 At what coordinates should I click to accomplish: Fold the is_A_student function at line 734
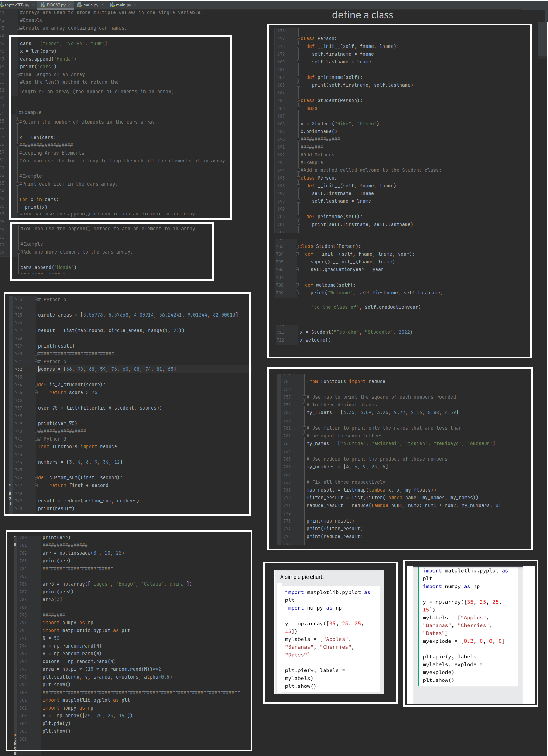point(36,385)
